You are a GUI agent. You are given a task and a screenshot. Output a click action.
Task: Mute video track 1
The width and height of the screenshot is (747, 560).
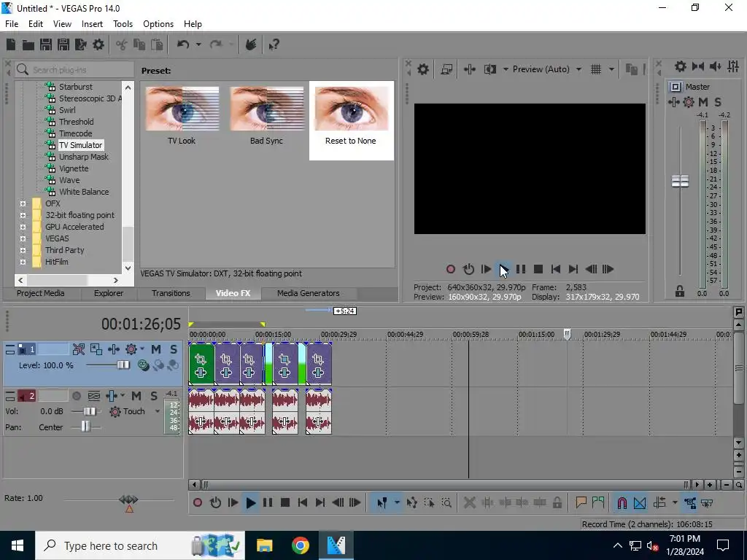point(156,349)
